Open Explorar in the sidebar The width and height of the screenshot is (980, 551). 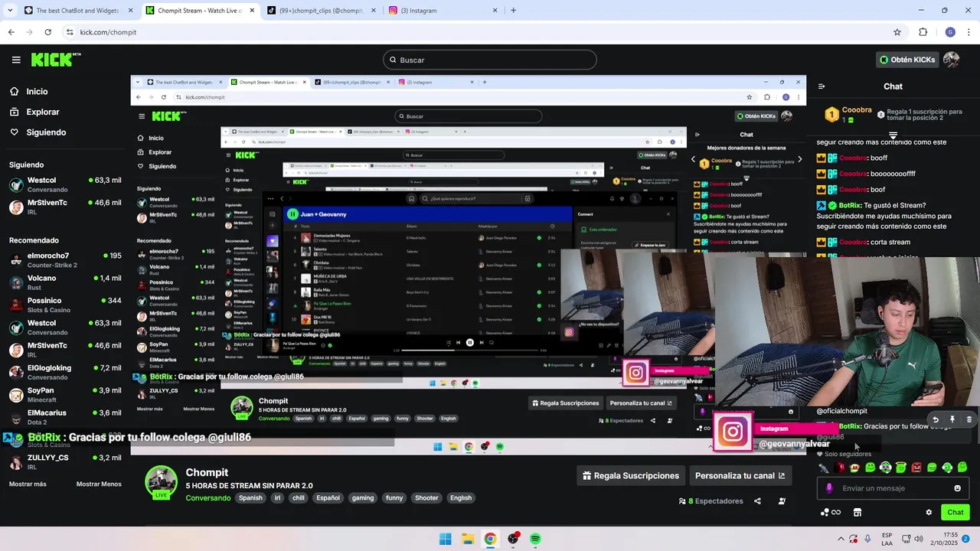click(34, 112)
